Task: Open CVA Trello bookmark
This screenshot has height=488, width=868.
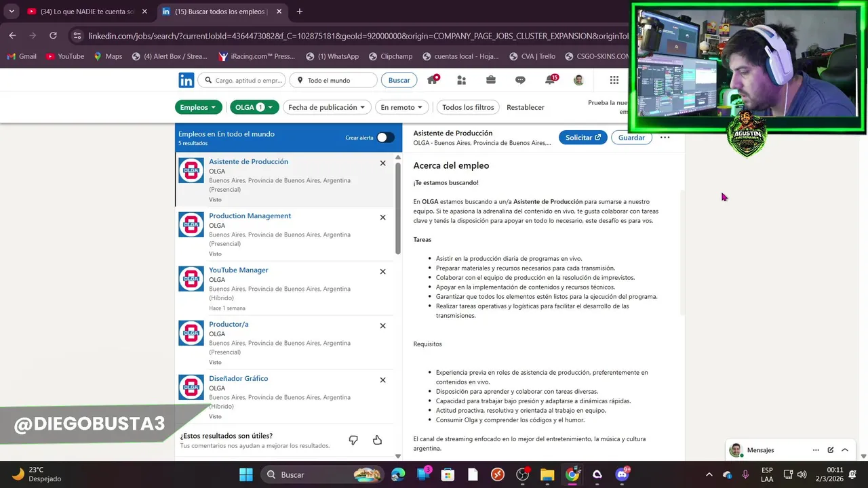Action: click(532, 56)
